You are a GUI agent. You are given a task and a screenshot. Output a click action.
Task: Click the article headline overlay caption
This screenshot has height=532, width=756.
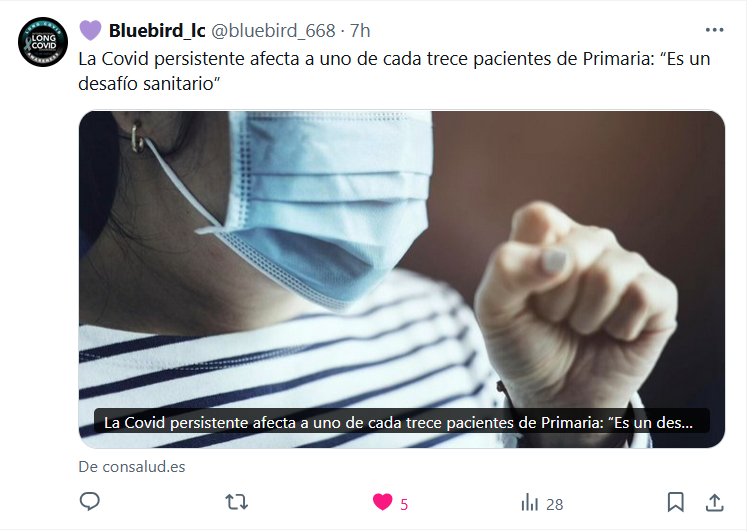(398, 423)
